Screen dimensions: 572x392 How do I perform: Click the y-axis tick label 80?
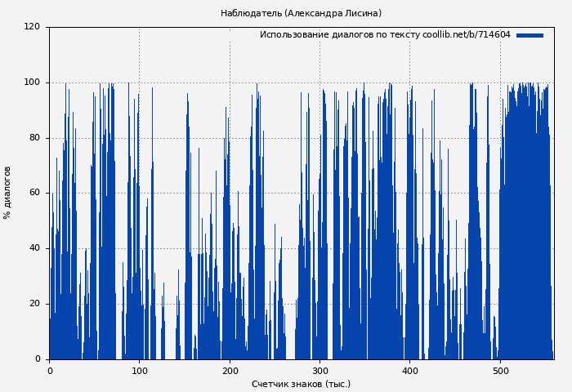click(34, 137)
